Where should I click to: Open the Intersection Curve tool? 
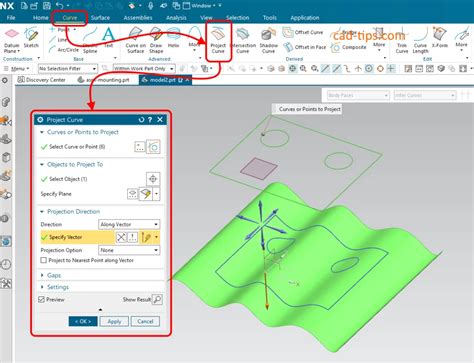243,41
